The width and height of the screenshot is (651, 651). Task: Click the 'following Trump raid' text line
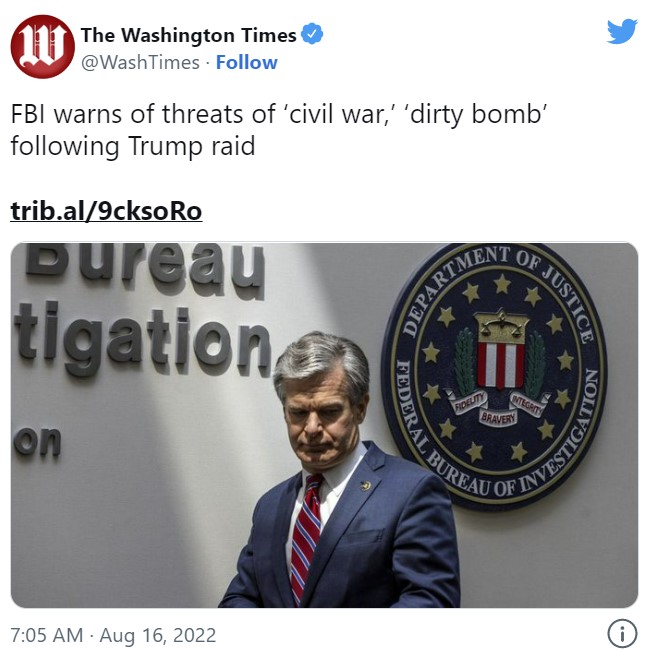click(x=133, y=146)
